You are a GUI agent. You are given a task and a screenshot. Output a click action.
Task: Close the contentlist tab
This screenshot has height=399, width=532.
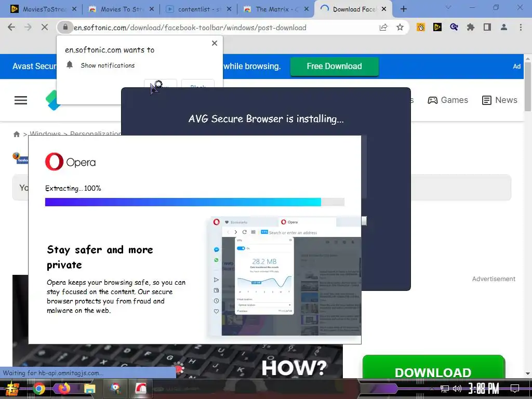coord(229,9)
